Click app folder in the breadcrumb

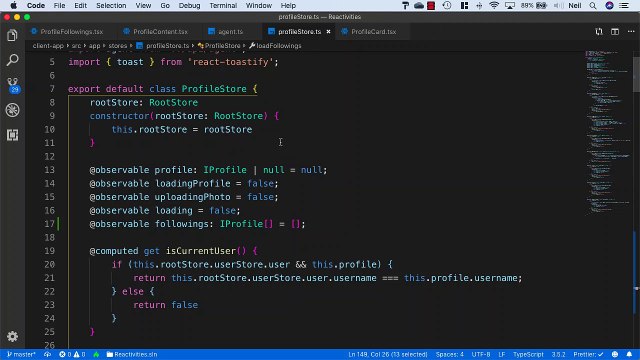(94, 46)
